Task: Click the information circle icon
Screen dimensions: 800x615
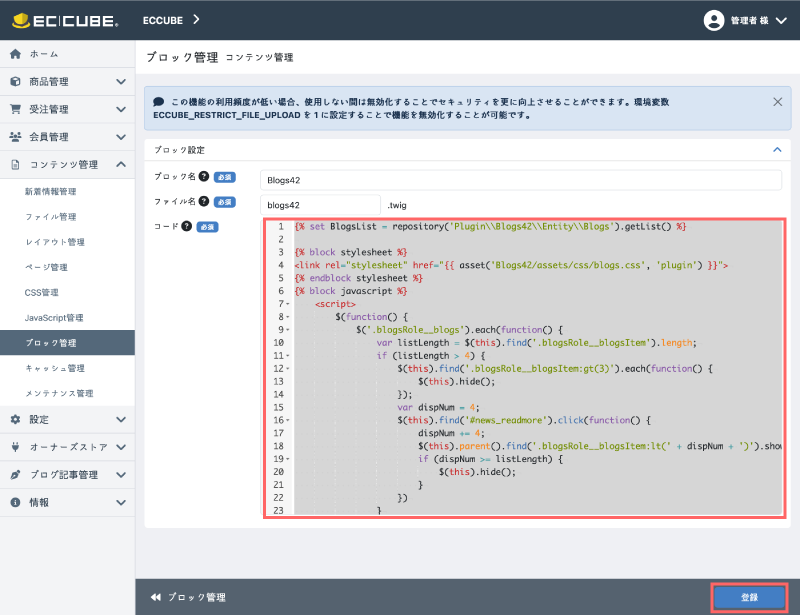Action: (x=16, y=502)
